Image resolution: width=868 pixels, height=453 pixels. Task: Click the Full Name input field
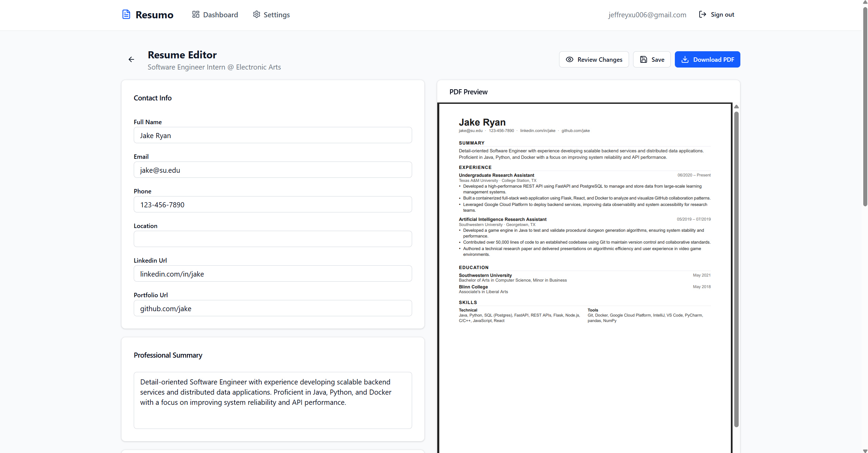click(273, 135)
